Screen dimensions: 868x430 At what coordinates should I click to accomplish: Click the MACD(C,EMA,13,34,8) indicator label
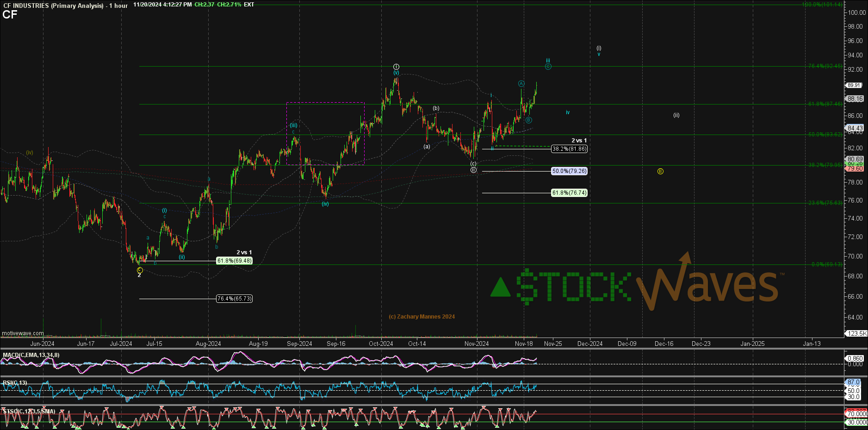tap(31, 355)
